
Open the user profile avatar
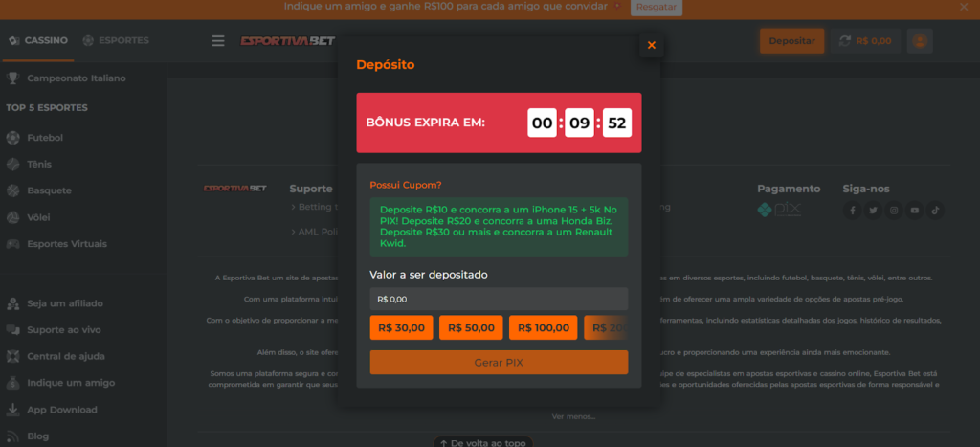pyautogui.click(x=920, y=41)
